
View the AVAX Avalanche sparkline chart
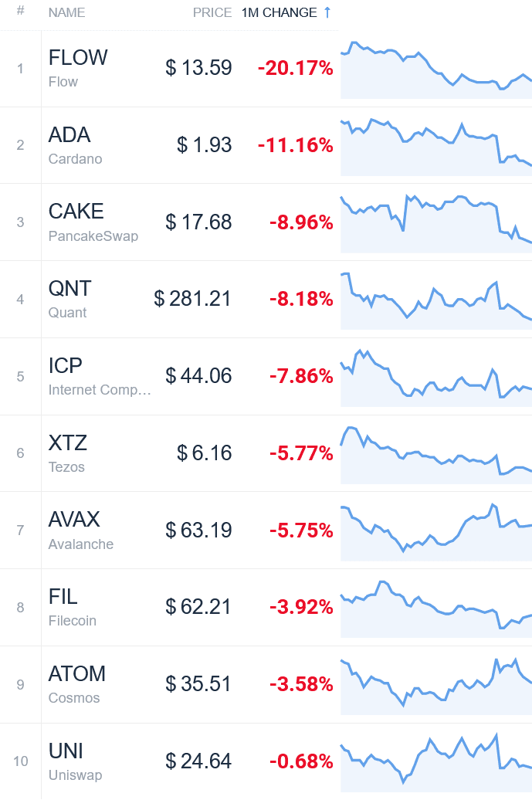click(x=436, y=531)
